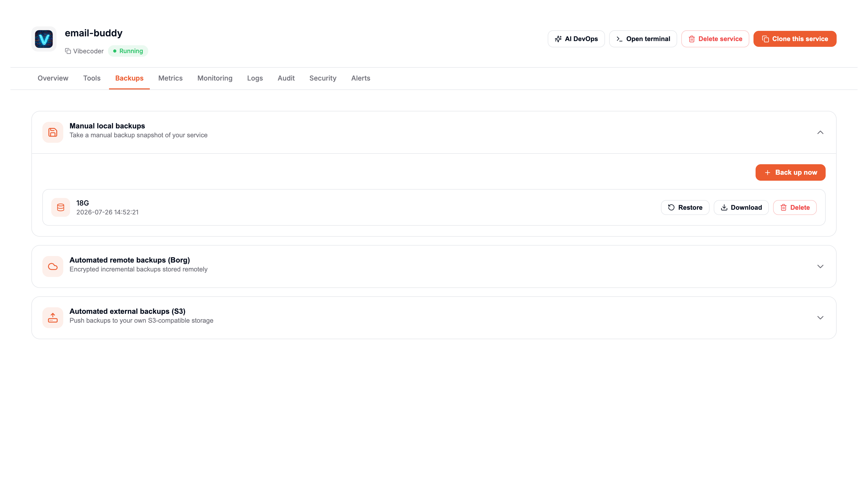The width and height of the screenshot is (868, 500).
Task: Open the Security tab
Action: click(323, 78)
